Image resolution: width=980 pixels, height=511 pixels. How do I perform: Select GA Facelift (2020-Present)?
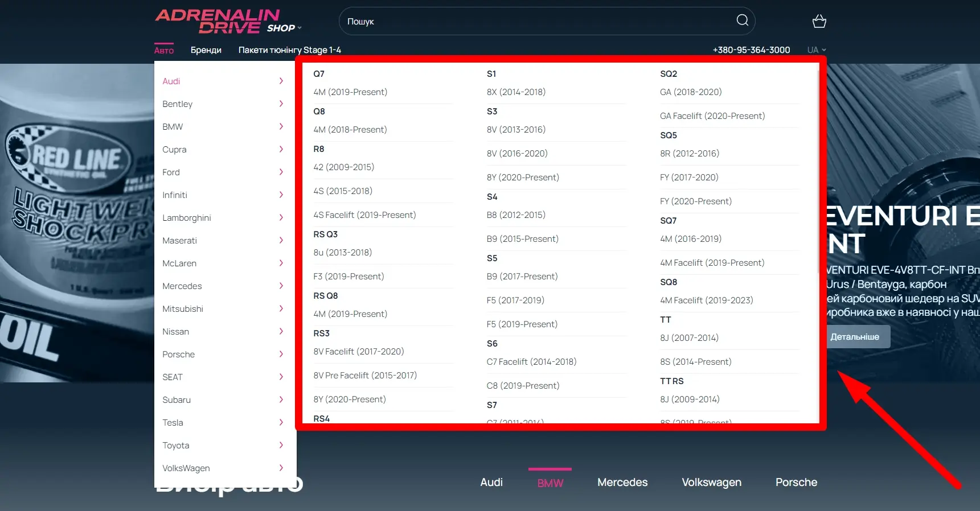coord(712,116)
